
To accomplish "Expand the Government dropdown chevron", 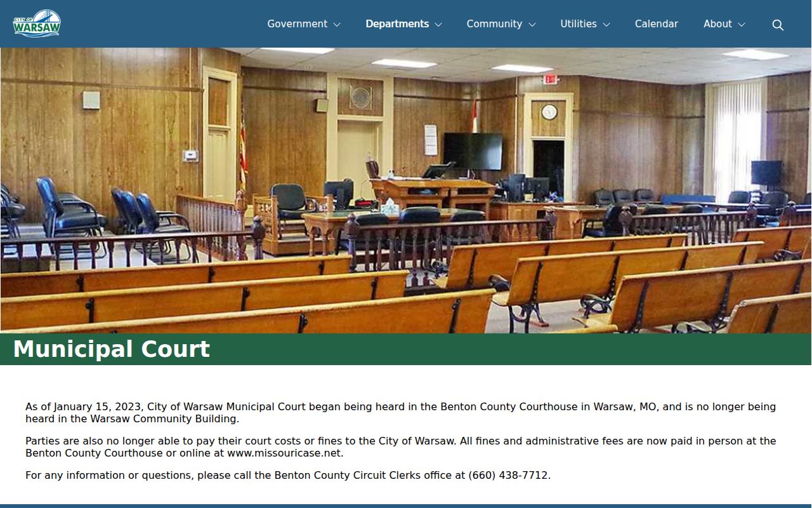I will pos(337,25).
